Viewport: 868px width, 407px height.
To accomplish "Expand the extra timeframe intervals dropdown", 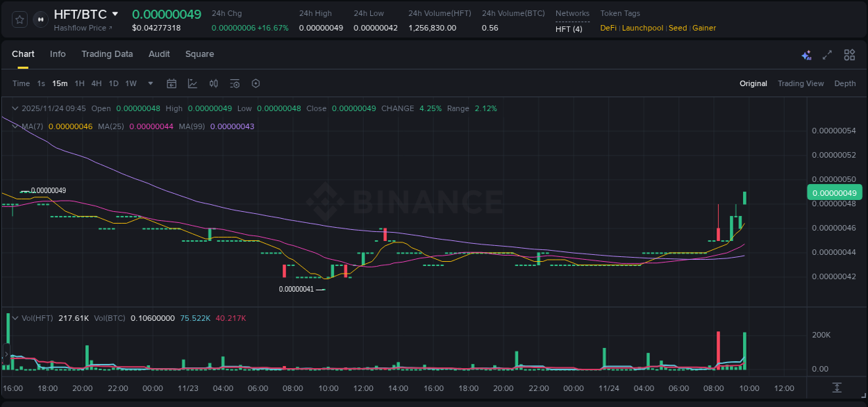I will point(149,83).
